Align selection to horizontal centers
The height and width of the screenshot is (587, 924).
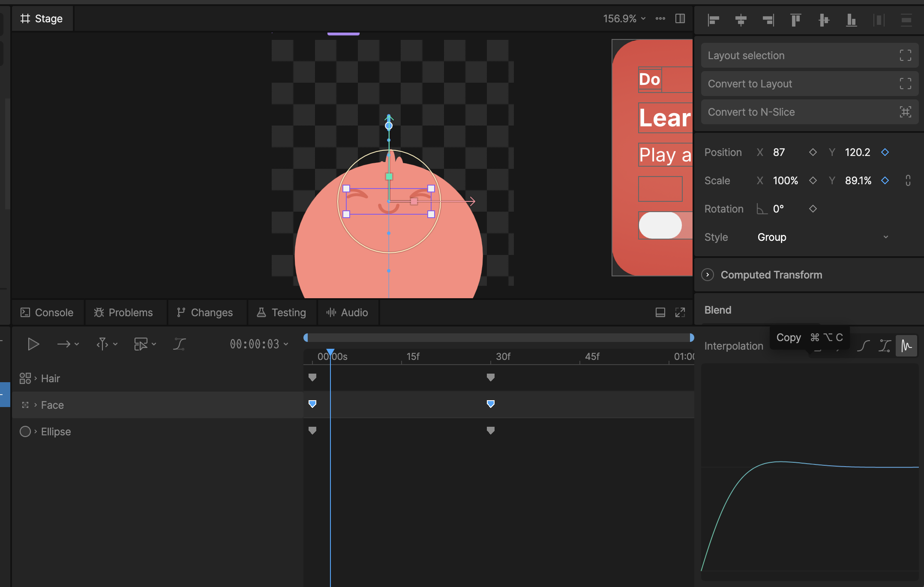pos(741,20)
